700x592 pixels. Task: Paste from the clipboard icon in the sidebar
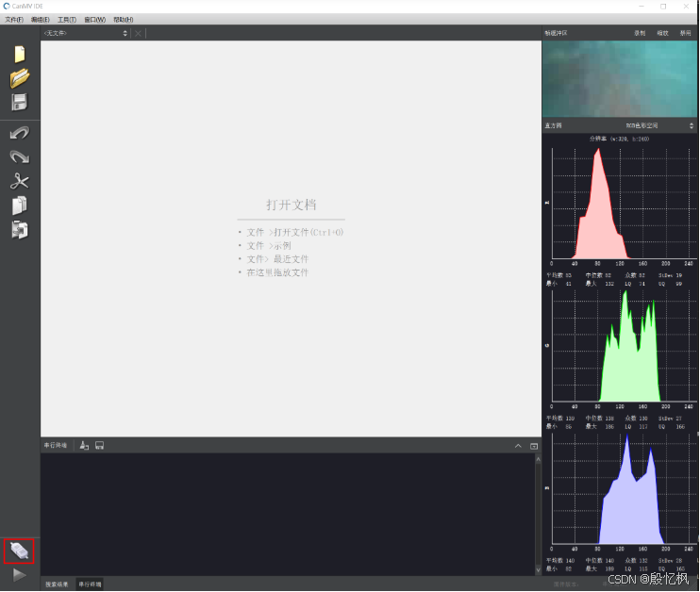point(20,229)
